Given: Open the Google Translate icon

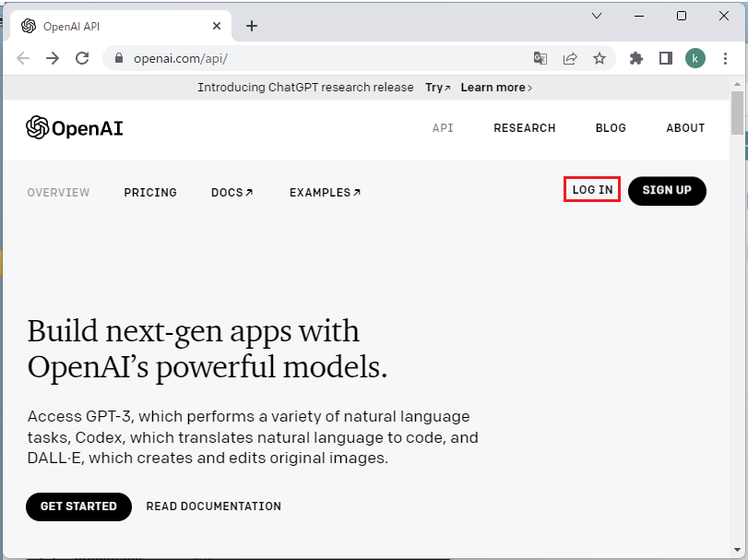Looking at the screenshot, I should [x=540, y=58].
